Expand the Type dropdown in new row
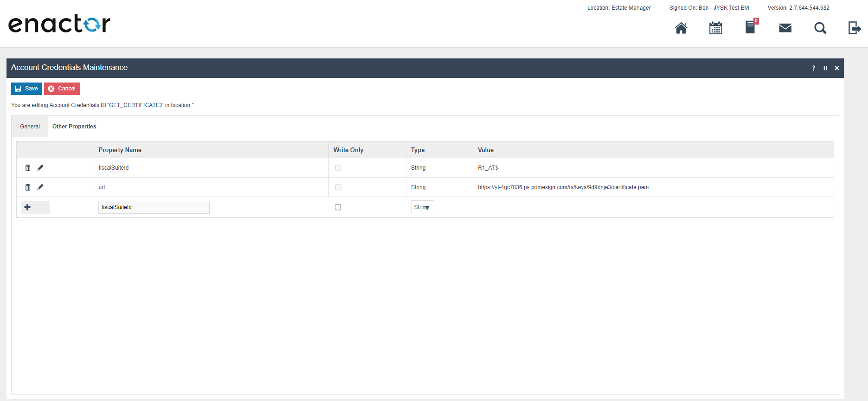 (422, 207)
